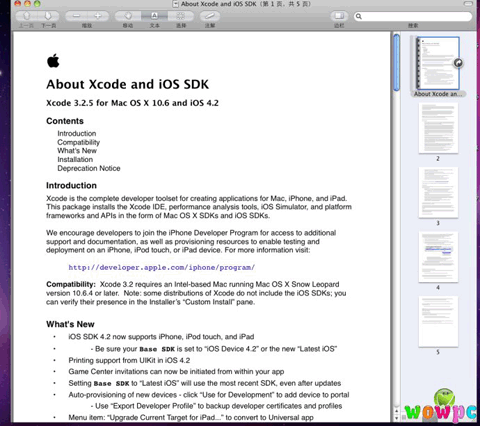This screenshot has height=426, width=480.
Task: Click "Compatibility" in the contents list
Action: [x=78, y=142]
